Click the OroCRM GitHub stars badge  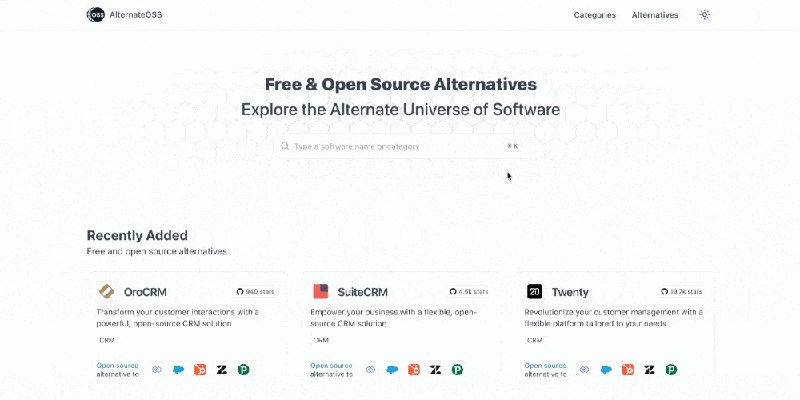coord(256,292)
